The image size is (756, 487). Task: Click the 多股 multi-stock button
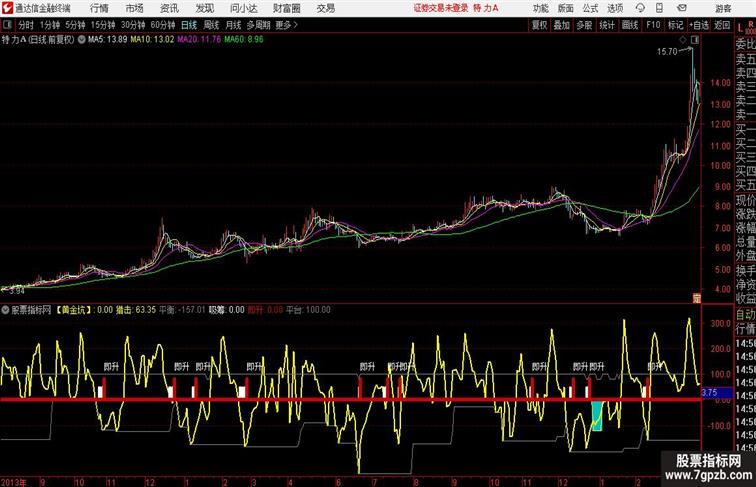click(x=584, y=25)
